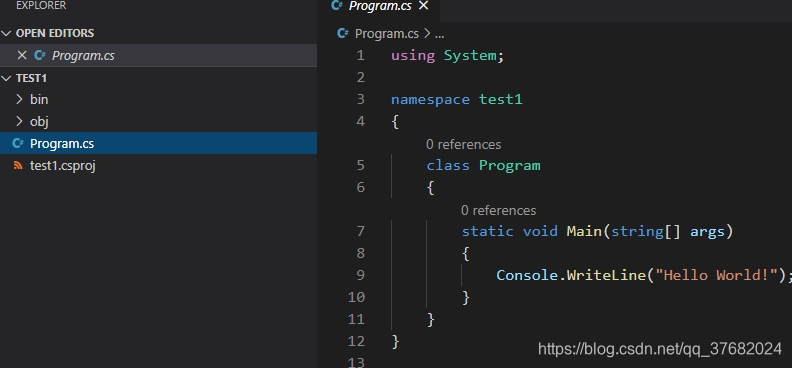Select Program.cs in the Open Editors list
792x368 pixels.
click(x=159, y=56)
